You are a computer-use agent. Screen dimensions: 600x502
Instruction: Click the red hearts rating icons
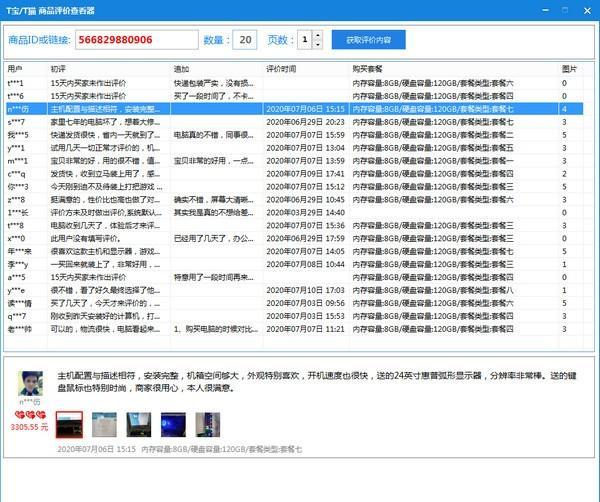point(31,415)
